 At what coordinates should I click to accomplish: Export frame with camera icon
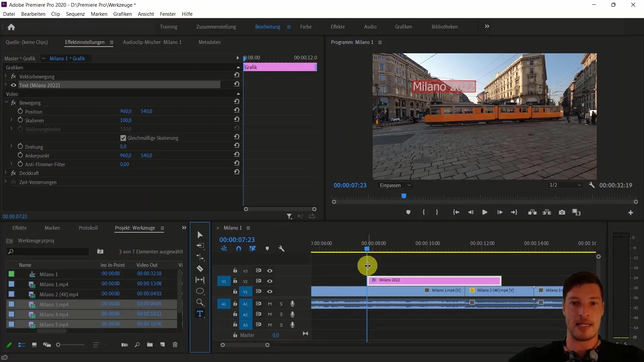(562, 213)
